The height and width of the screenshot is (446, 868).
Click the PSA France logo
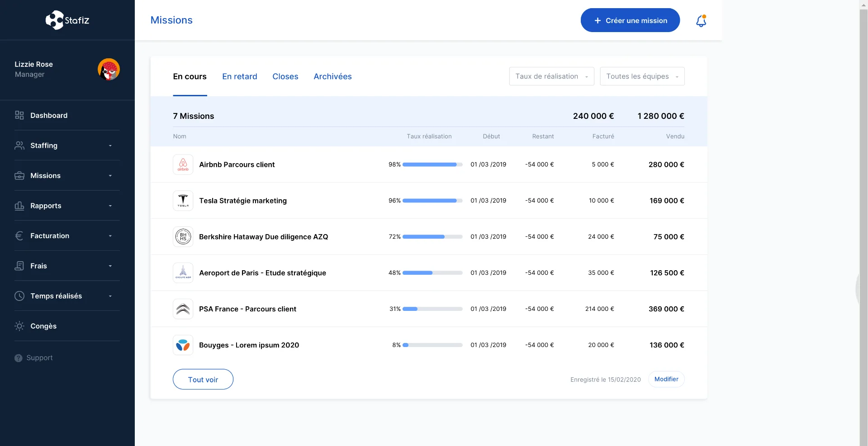[183, 309]
